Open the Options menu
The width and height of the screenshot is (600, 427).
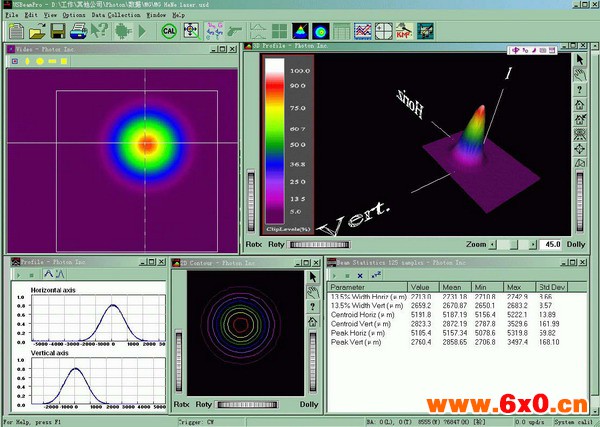74,16
